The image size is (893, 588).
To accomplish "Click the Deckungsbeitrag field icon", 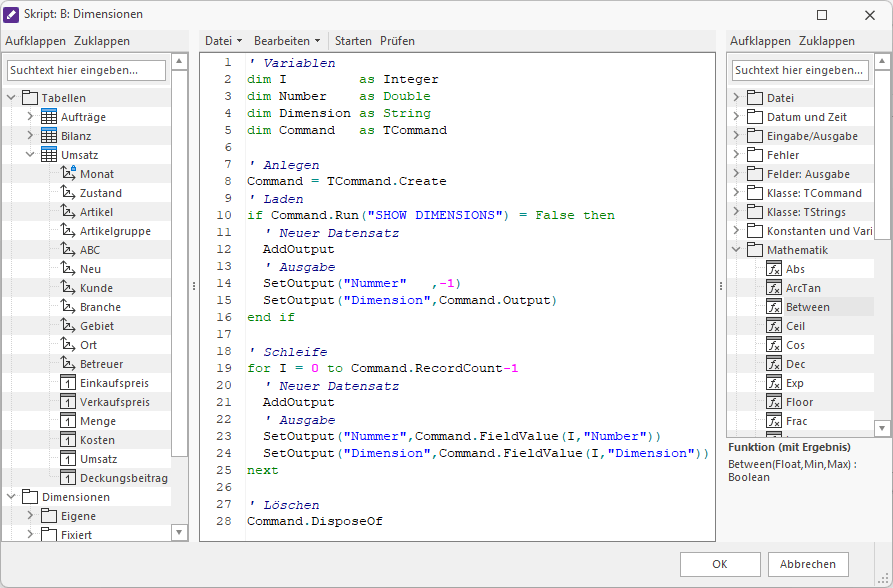I will coord(68,478).
